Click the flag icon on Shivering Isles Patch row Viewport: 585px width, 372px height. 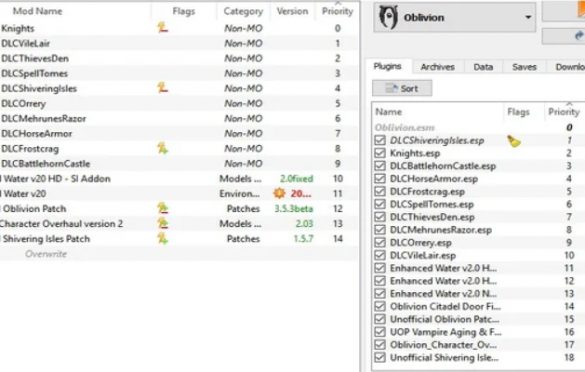pos(162,238)
